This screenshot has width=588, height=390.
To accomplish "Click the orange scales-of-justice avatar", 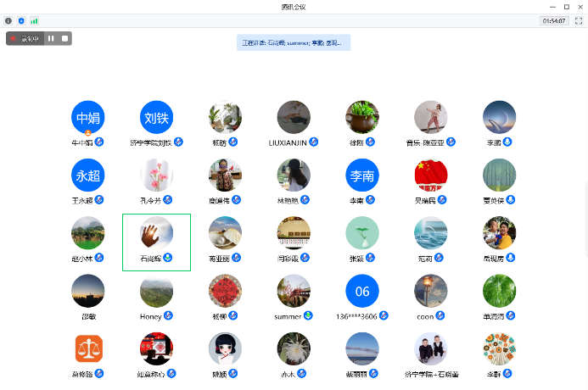I will point(88,348).
